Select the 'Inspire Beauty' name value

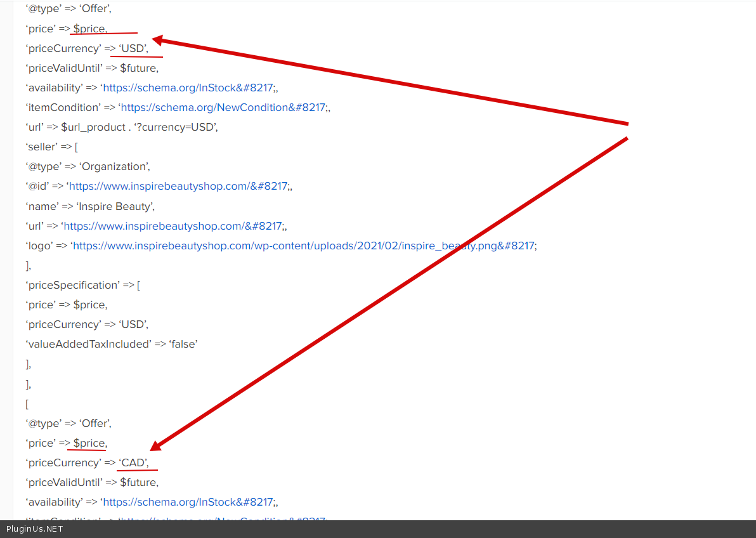coord(115,206)
